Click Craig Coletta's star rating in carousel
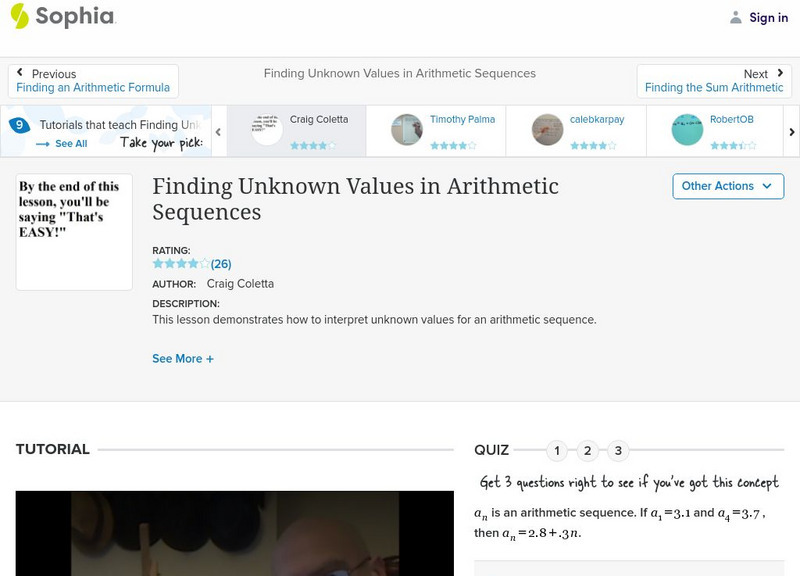800x576 pixels. tap(313, 146)
